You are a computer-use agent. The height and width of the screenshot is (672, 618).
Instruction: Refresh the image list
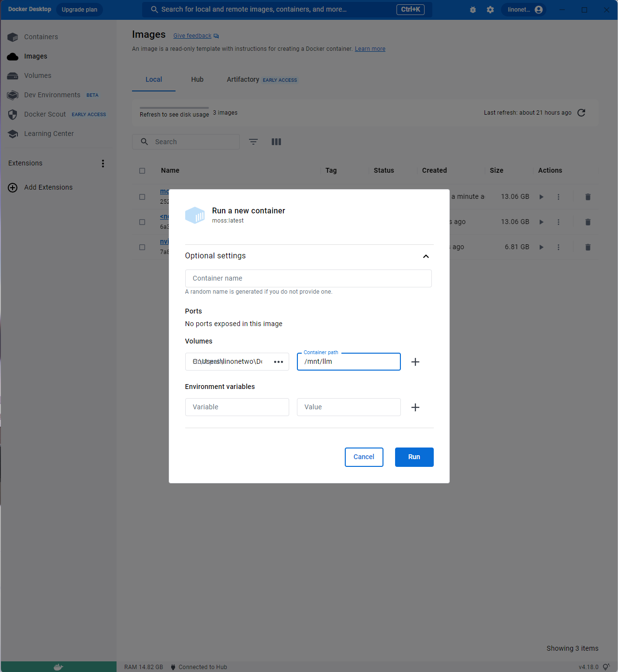pyautogui.click(x=581, y=113)
